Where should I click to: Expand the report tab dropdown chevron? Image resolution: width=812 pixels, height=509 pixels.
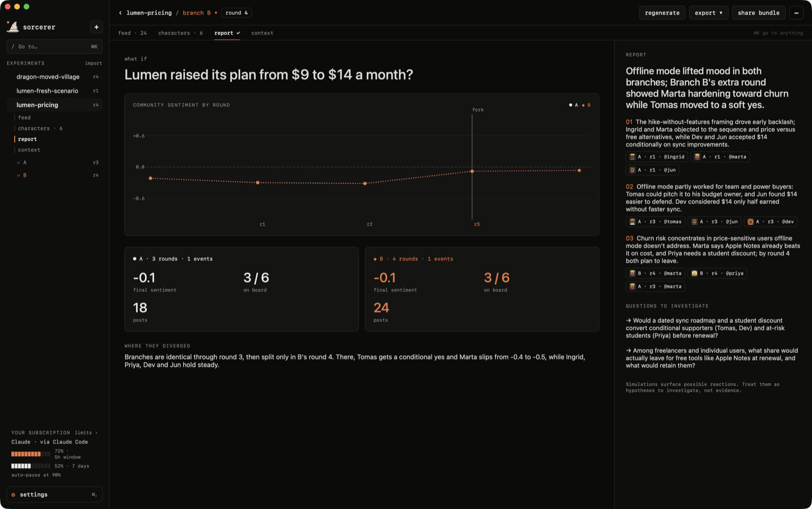click(x=238, y=33)
